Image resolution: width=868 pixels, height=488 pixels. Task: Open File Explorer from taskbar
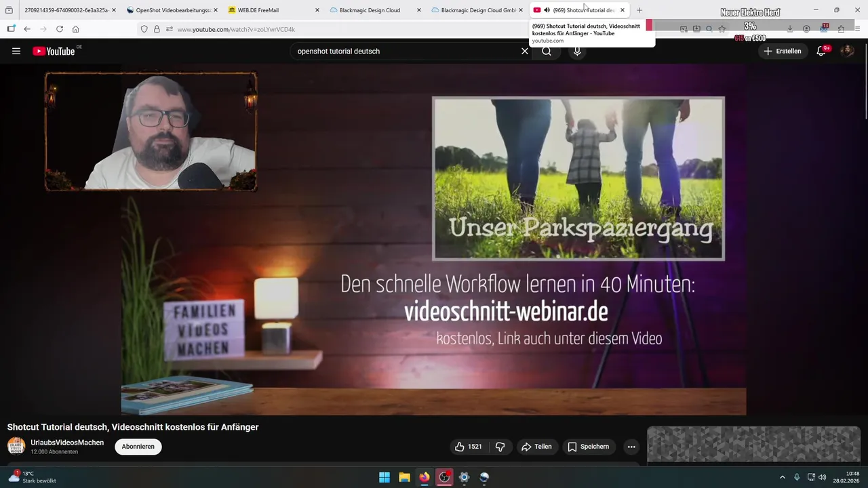(x=404, y=477)
